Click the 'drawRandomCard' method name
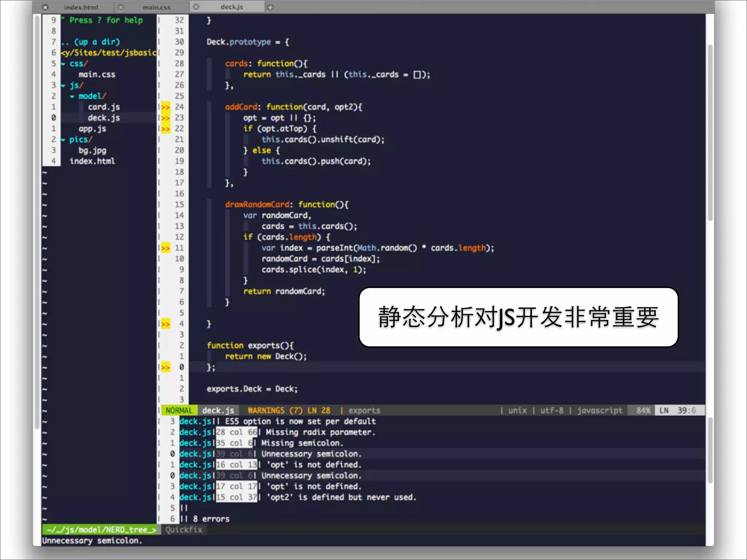Viewport: 747px width, 560px height. coord(257,205)
